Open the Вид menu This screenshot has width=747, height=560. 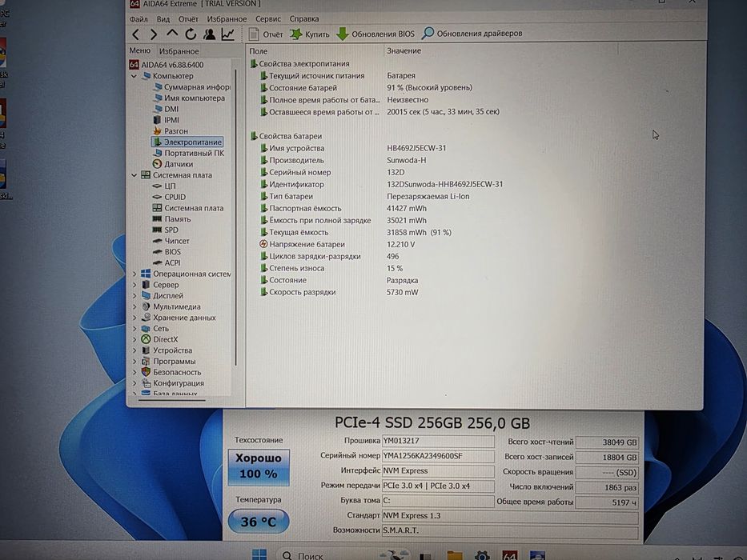tap(163, 19)
